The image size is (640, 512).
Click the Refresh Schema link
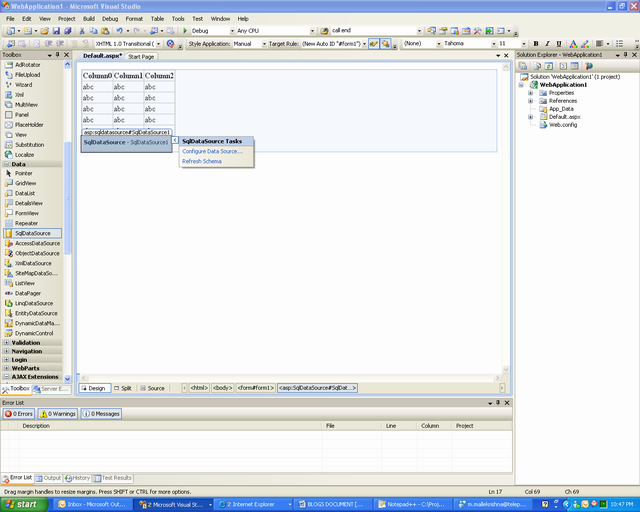tap(202, 161)
